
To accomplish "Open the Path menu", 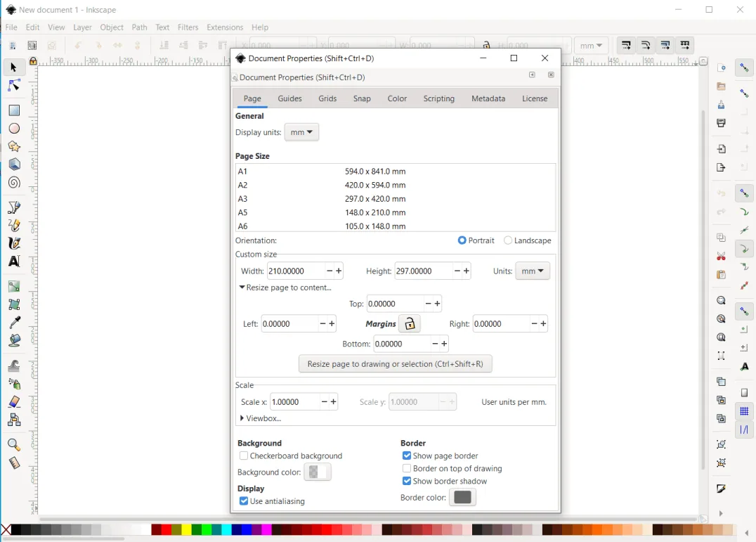I will (x=139, y=27).
